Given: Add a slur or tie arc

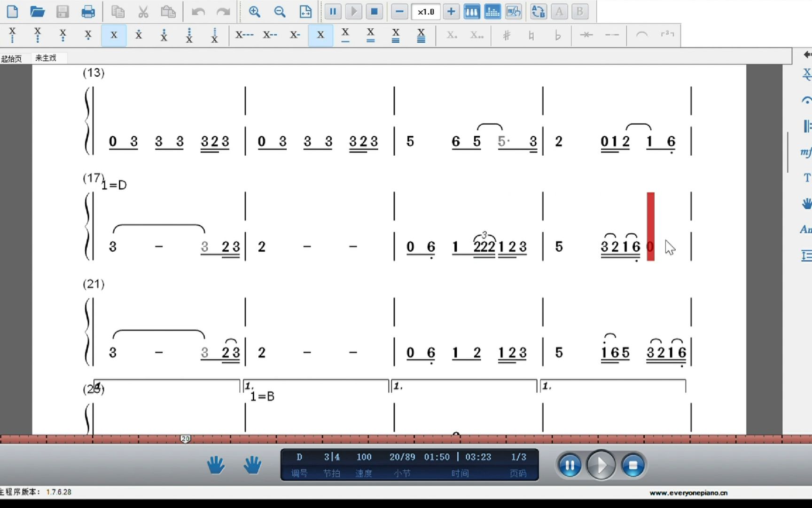Looking at the screenshot, I should click(x=642, y=35).
